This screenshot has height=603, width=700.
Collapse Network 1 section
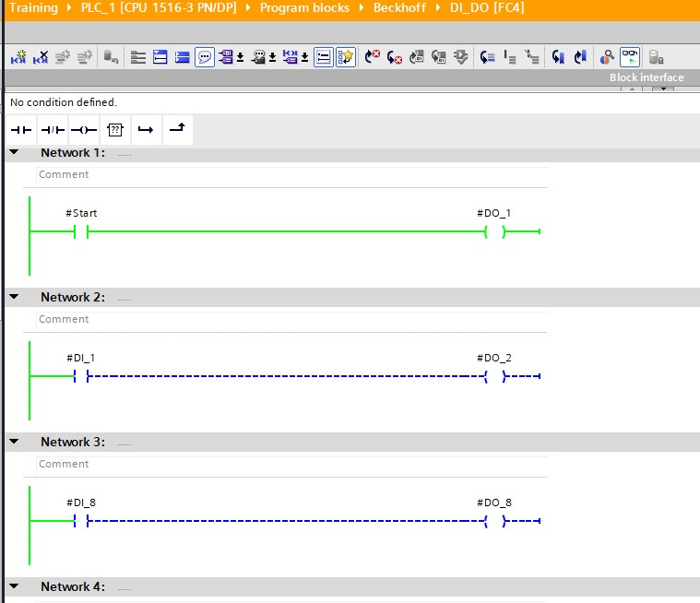point(15,152)
